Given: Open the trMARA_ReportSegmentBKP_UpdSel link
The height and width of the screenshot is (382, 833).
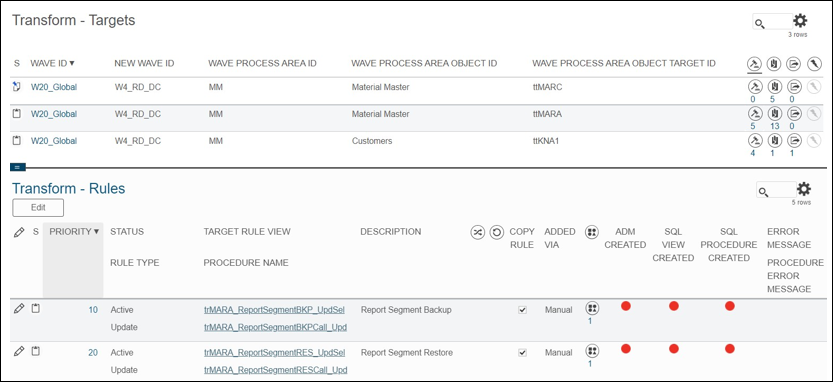Looking at the screenshot, I should 275,310.
